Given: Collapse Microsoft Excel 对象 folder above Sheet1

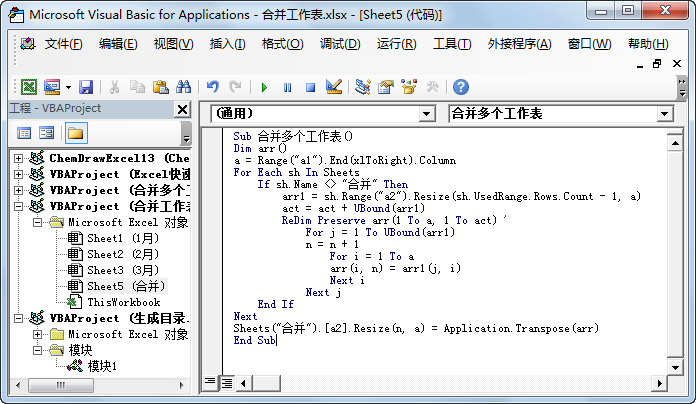Looking at the screenshot, I should [x=38, y=222].
